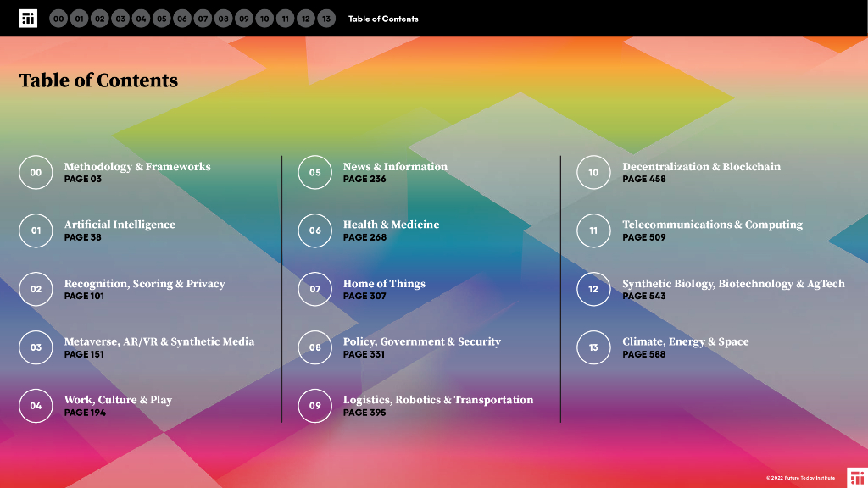This screenshot has height=488, width=868.
Task: Open Telecommunications & Computing chapter
Action: point(712,225)
